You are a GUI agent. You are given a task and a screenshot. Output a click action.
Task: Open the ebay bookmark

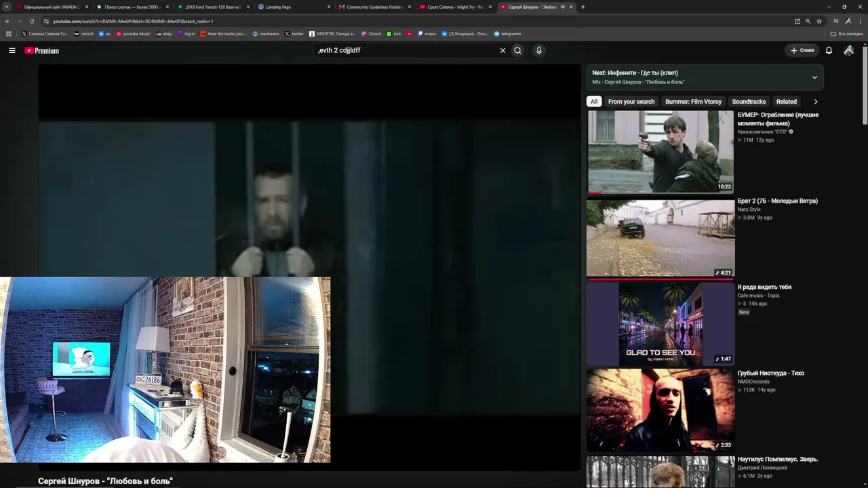[x=163, y=34]
